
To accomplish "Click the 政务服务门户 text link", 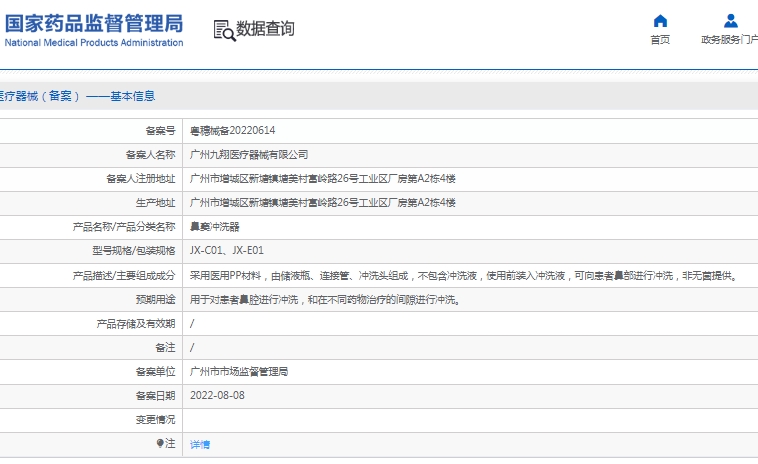I will pyautogui.click(x=729, y=40).
